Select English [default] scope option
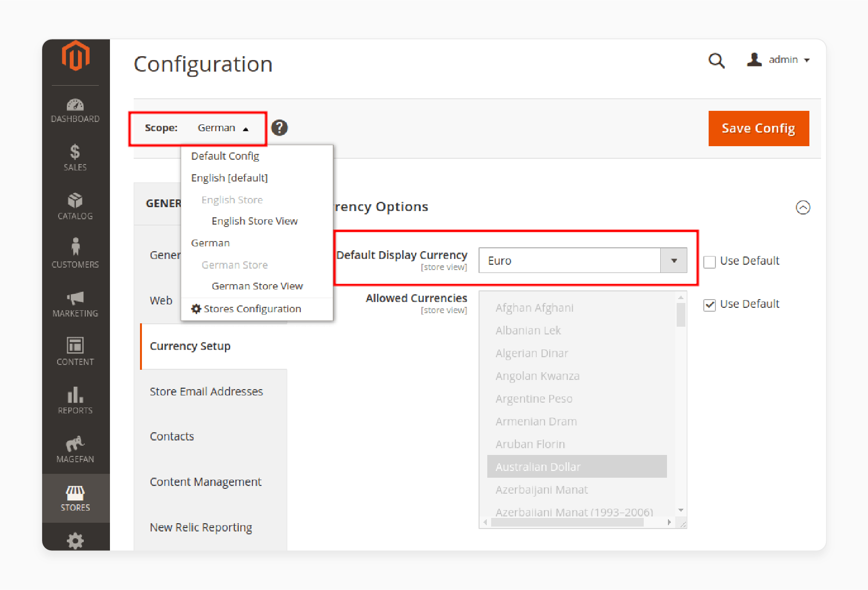 point(229,178)
